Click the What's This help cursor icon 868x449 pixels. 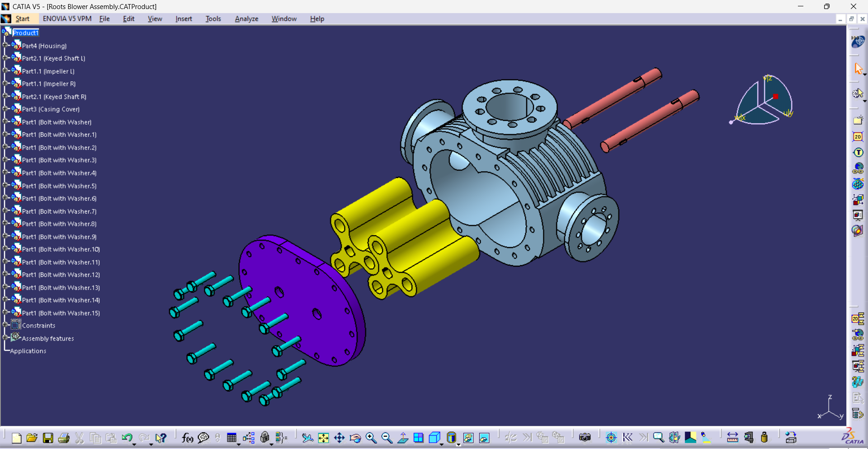click(160, 438)
